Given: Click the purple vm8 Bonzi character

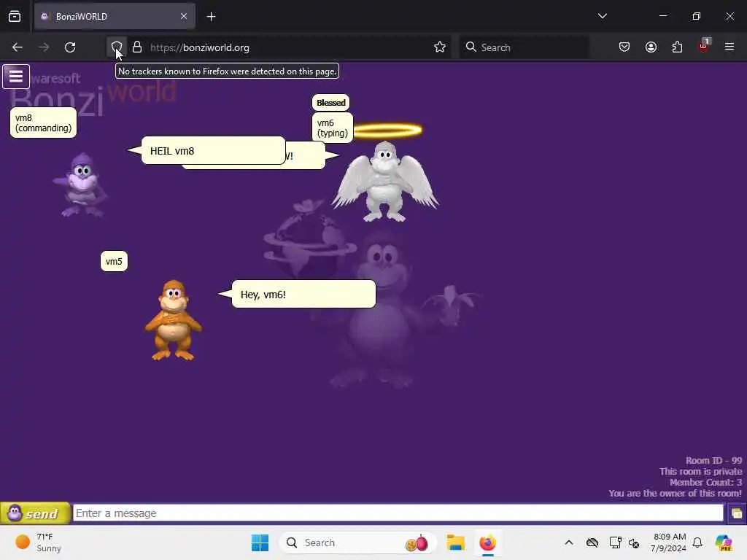Looking at the screenshot, I should 82,184.
